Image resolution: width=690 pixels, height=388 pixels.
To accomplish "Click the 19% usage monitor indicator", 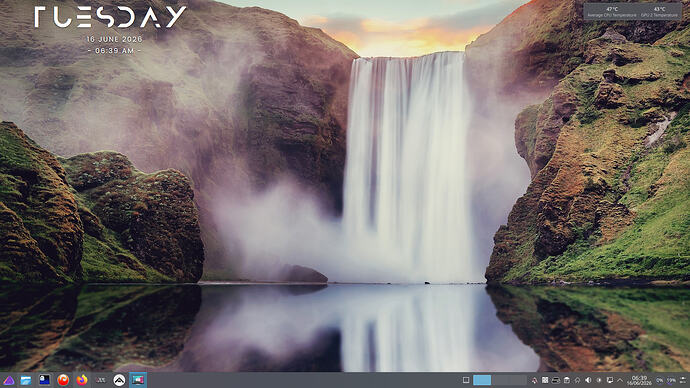I will (671, 380).
